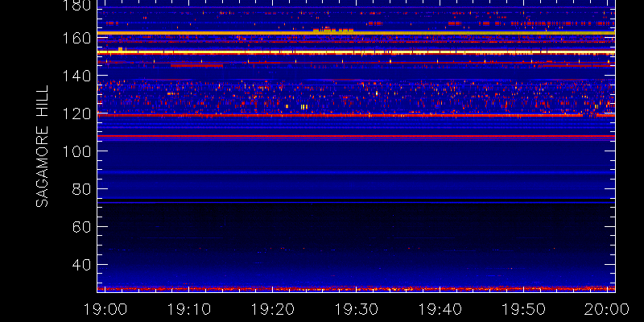Viewport: 644px width, 322px height.
Task: Click the red horizontal line near 119
Action: point(356,115)
